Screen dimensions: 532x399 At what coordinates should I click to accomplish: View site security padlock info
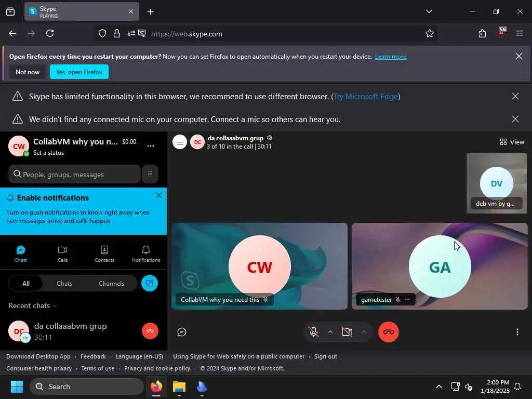tap(117, 33)
